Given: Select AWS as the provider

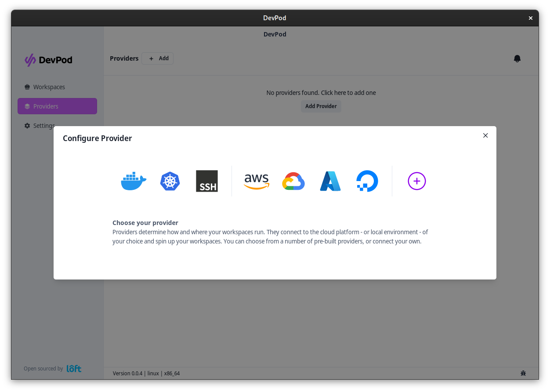Looking at the screenshot, I should (x=257, y=181).
